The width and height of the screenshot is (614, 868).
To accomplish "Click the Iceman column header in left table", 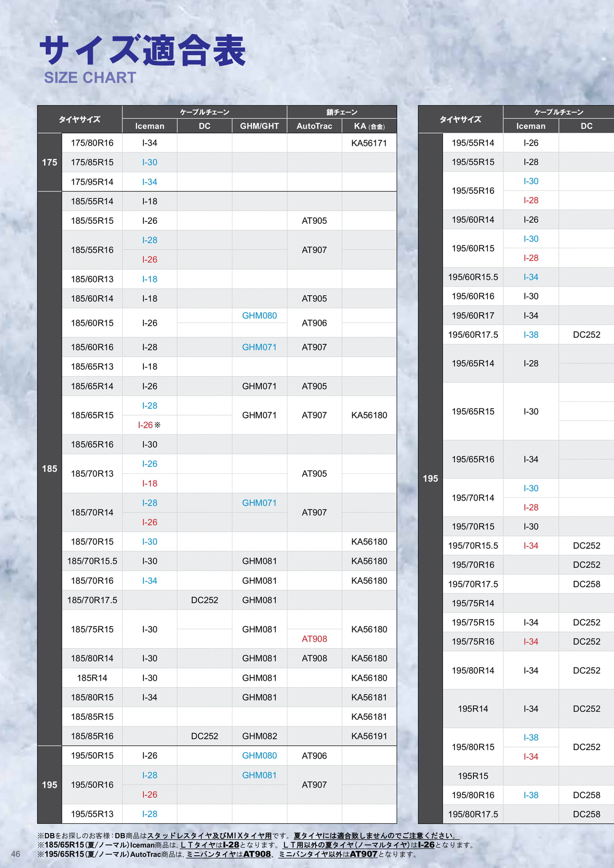I will [x=150, y=126].
